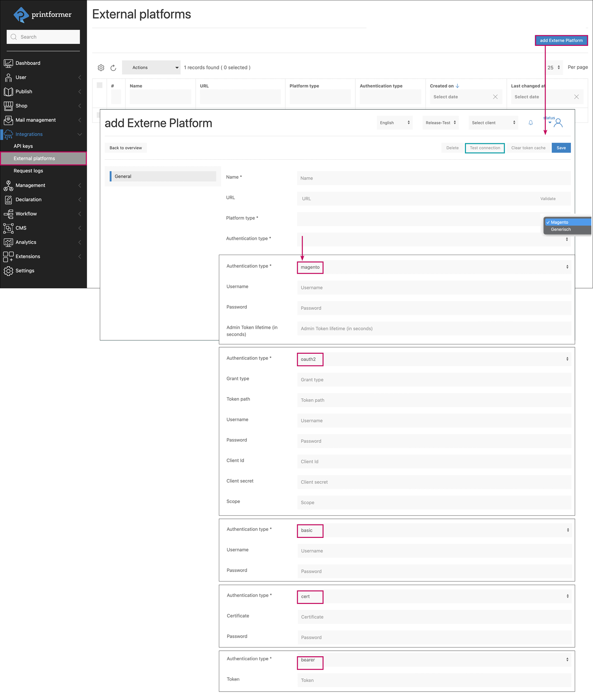Open notifications bell icon
593x700 pixels.
click(x=530, y=123)
